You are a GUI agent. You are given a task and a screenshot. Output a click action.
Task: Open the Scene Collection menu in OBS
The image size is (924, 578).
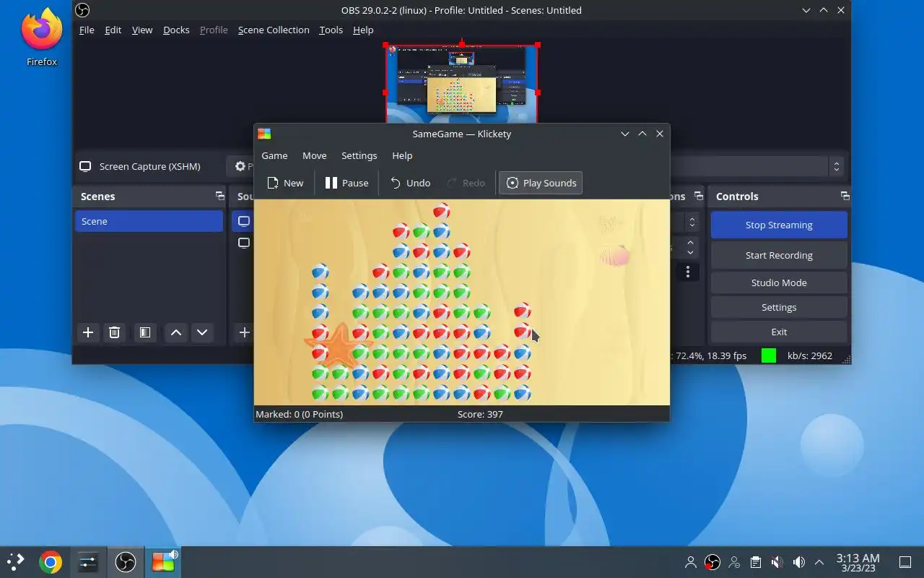(x=274, y=30)
